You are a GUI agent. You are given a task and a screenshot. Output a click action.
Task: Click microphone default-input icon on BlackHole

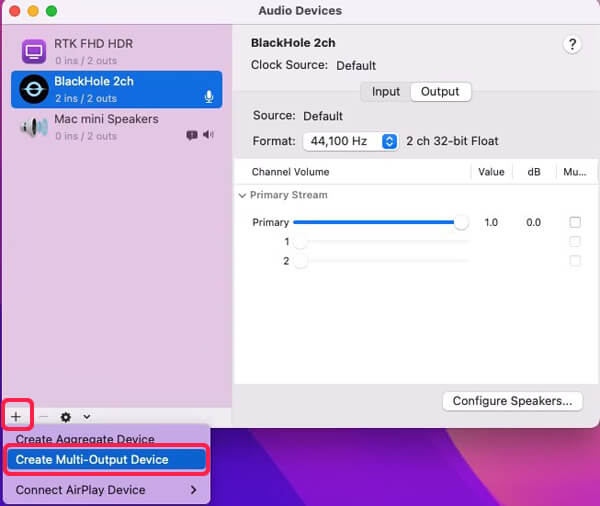(209, 96)
